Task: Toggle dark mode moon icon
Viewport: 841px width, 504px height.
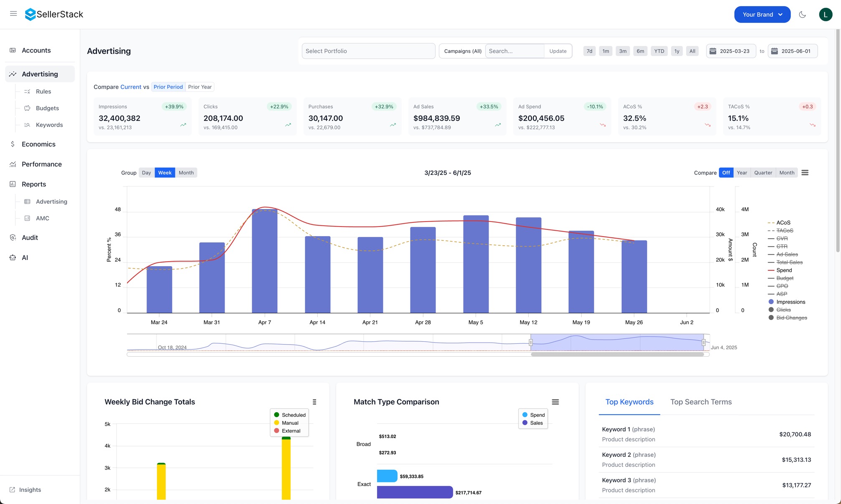Action: tap(802, 15)
